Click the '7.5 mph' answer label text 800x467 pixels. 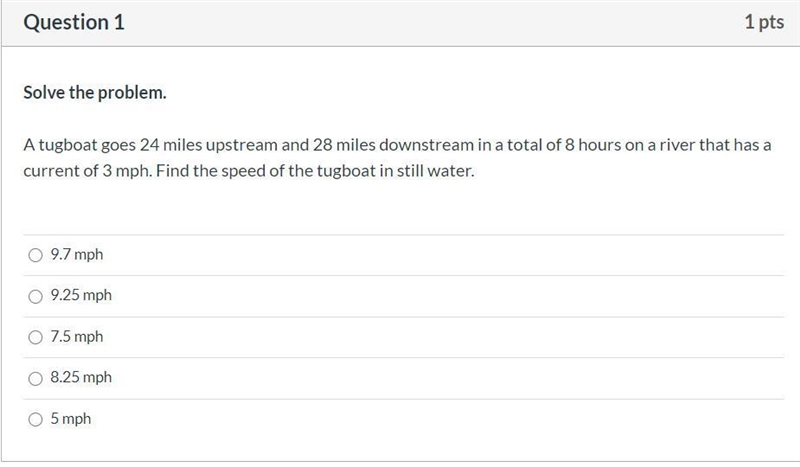[77, 336]
